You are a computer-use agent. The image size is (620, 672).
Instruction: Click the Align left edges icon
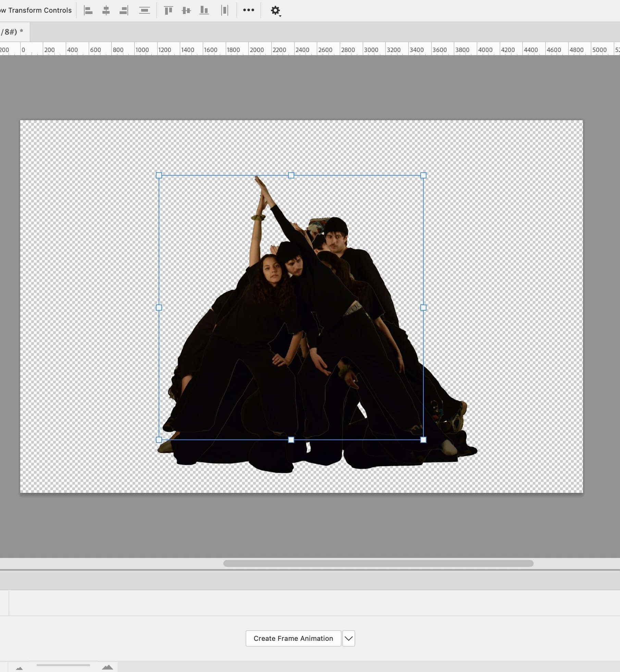coord(88,11)
